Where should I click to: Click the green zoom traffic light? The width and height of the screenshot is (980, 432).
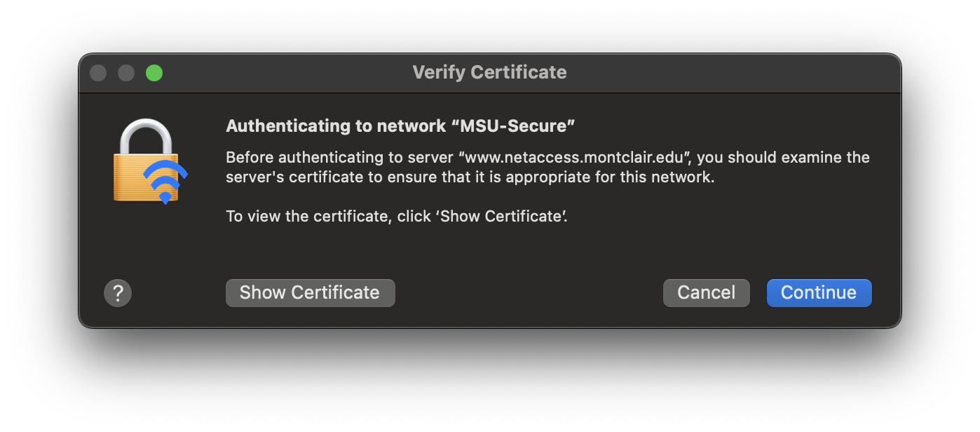(154, 72)
